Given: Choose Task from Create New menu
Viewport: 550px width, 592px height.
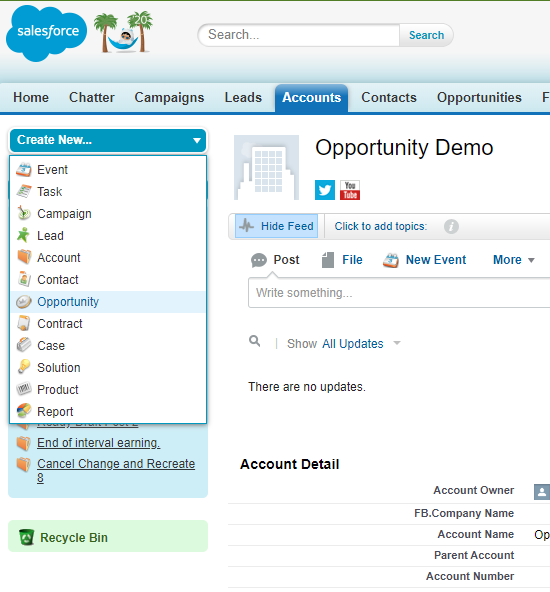Looking at the screenshot, I should (108, 192).
